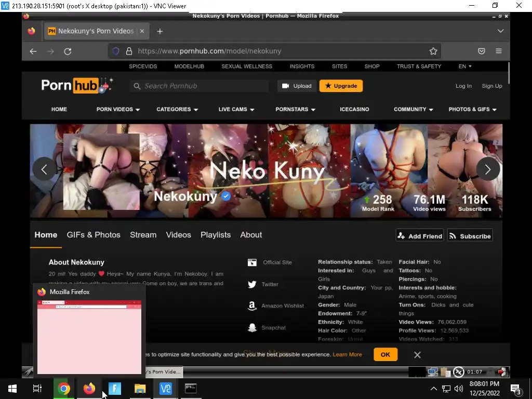Select the Home profile tab
This screenshot has width=532, height=399.
pos(46,235)
